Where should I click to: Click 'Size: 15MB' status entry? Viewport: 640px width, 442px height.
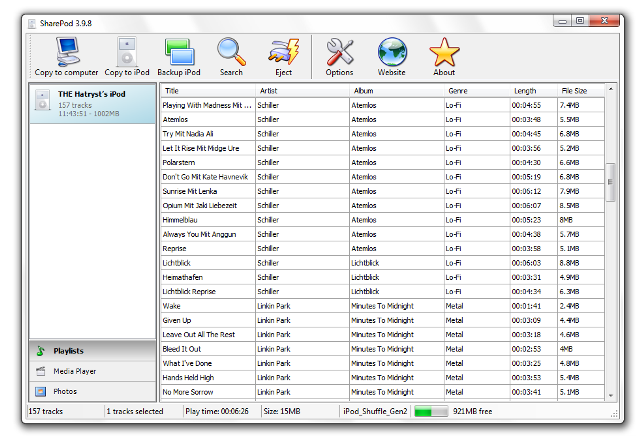[x=282, y=411]
